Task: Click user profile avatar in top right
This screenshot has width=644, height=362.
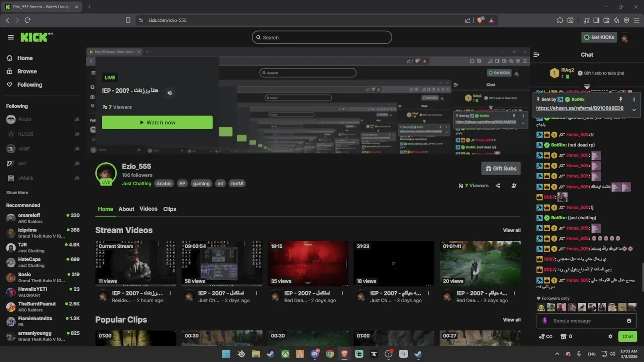Action: 625,37
